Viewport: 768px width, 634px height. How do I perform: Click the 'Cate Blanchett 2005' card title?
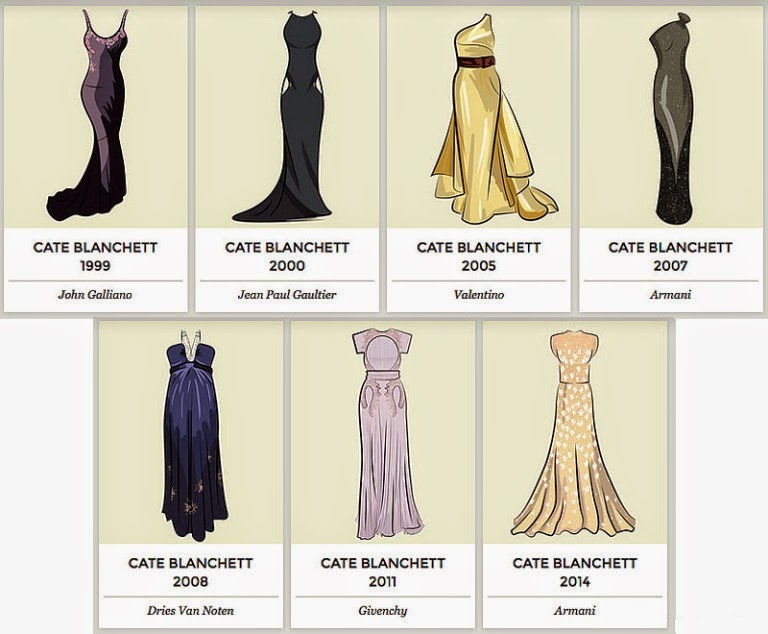point(479,256)
